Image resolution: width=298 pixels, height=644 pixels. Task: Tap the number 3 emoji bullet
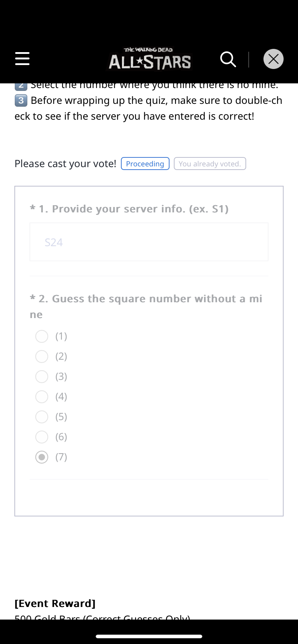click(x=21, y=100)
